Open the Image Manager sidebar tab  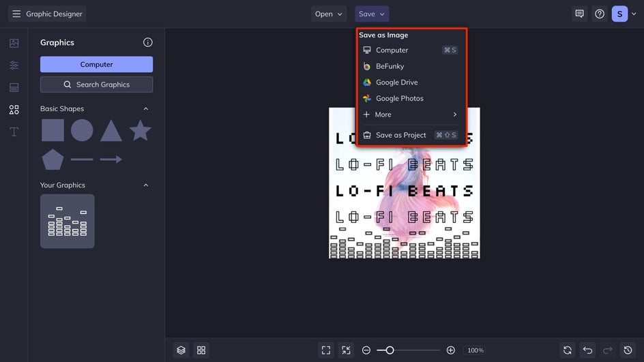[x=14, y=43]
